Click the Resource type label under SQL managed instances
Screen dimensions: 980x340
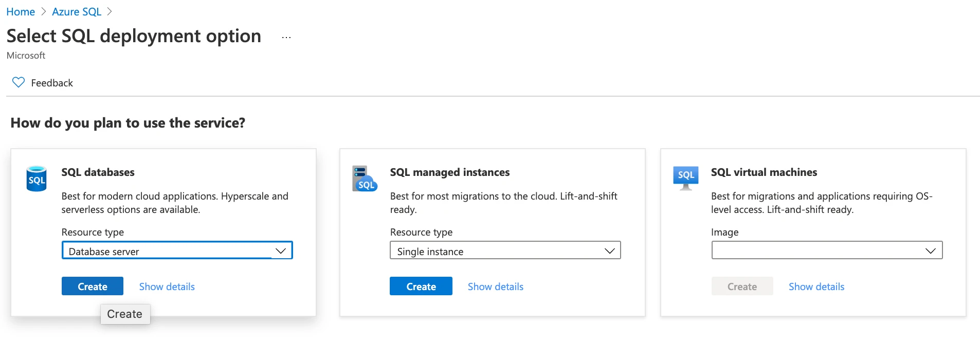421,232
